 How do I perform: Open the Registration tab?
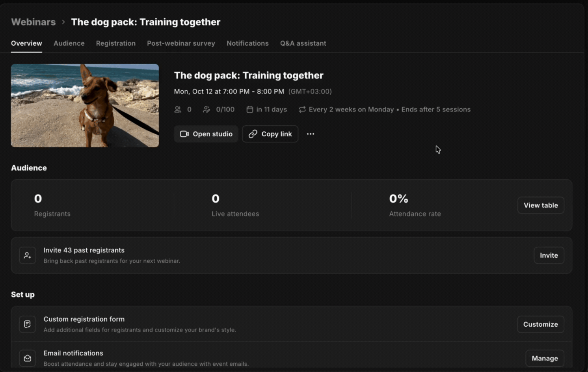pyautogui.click(x=116, y=43)
